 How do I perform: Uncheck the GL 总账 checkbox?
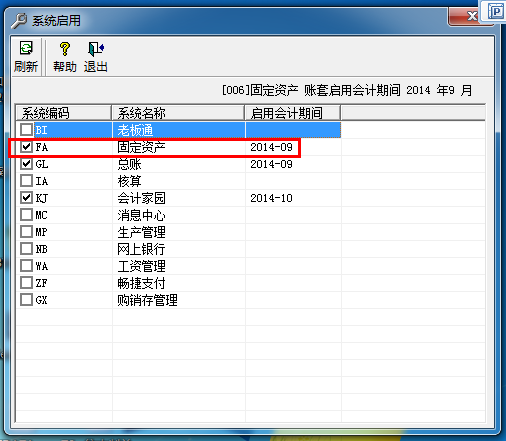tap(26, 164)
